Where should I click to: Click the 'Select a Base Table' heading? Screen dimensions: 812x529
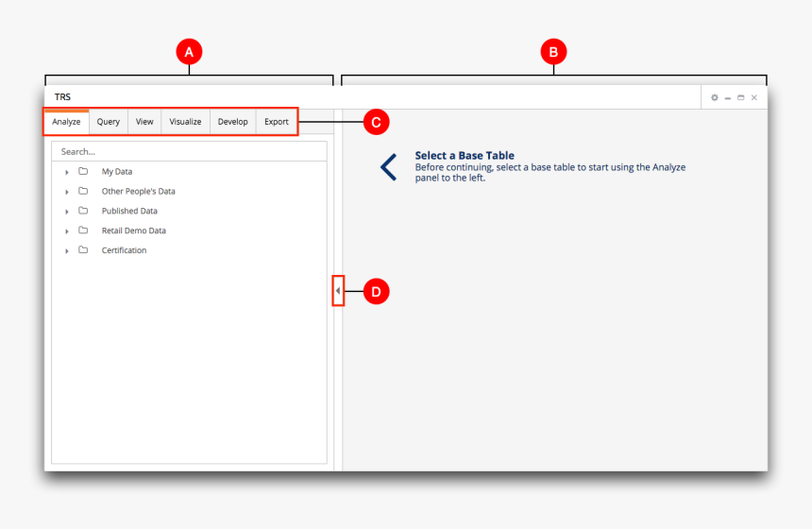(x=465, y=156)
